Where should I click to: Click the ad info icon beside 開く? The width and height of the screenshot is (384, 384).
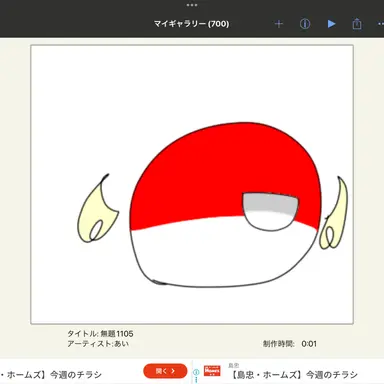tap(196, 372)
